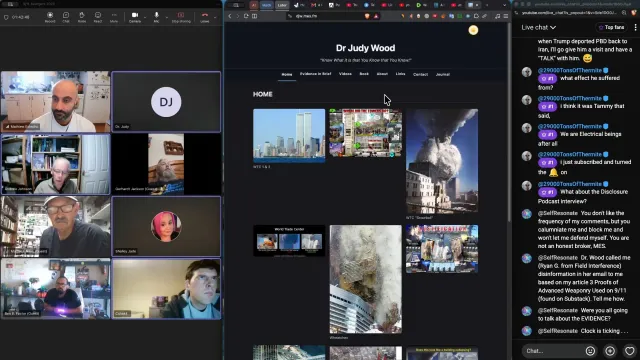Toggle the Camera on or off

[135, 17]
